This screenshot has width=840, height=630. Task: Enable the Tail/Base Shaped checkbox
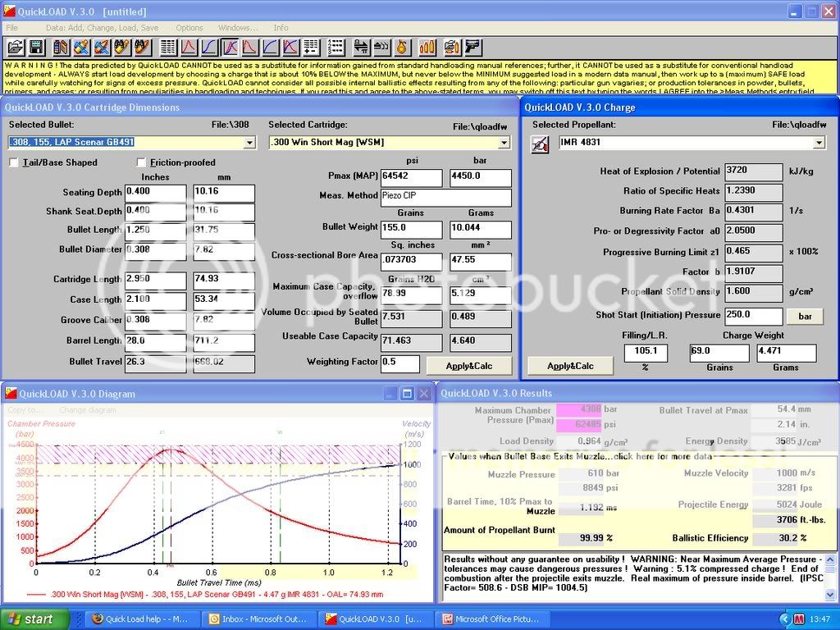pos(14,162)
